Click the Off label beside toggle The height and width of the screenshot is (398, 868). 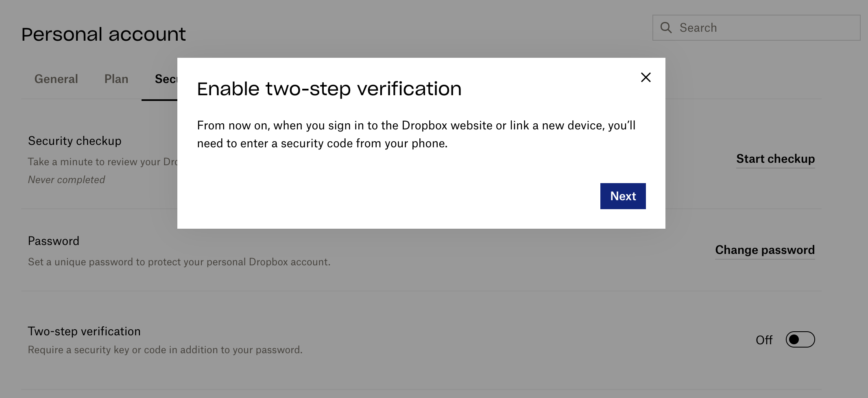tap(764, 340)
